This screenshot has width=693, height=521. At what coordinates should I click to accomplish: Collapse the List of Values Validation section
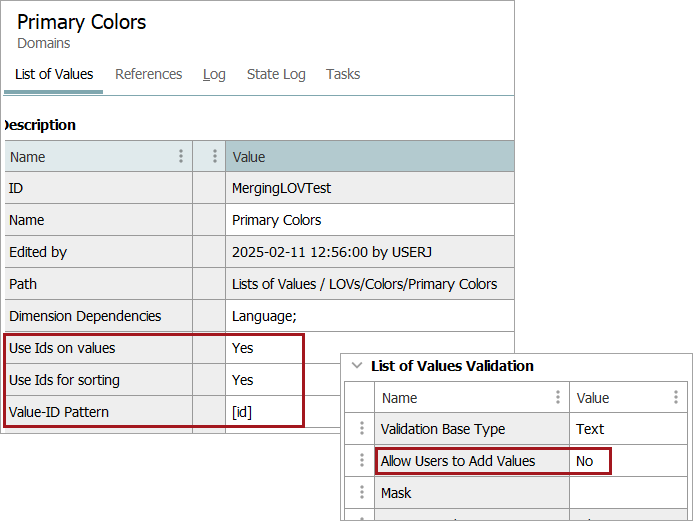tap(356, 366)
